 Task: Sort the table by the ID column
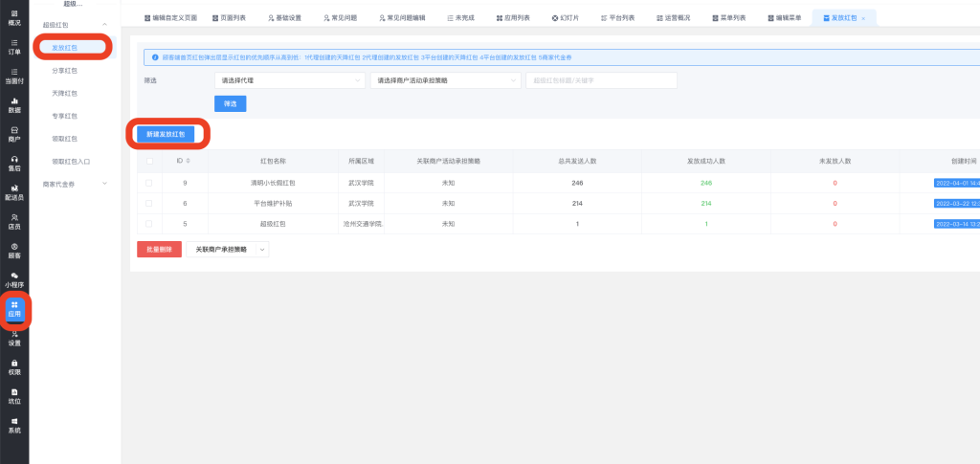coord(188,161)
